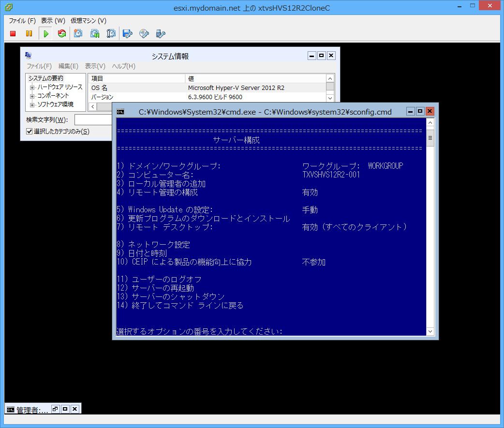The width and height of the screenshot is (504, 428).
Task: Click option 9) 日付と時刻 line
Action: (x=142, y=253)
